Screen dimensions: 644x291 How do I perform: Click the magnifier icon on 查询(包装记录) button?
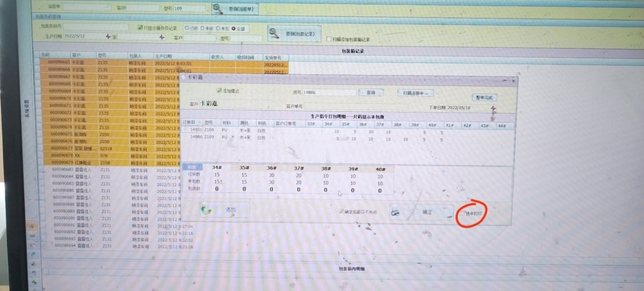274,33
